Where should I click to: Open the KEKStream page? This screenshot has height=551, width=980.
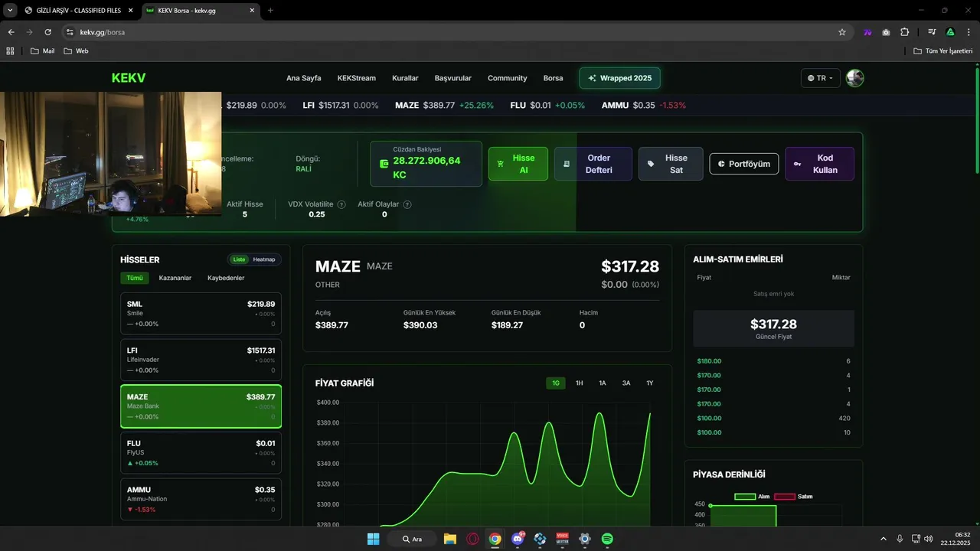point(357,78)
